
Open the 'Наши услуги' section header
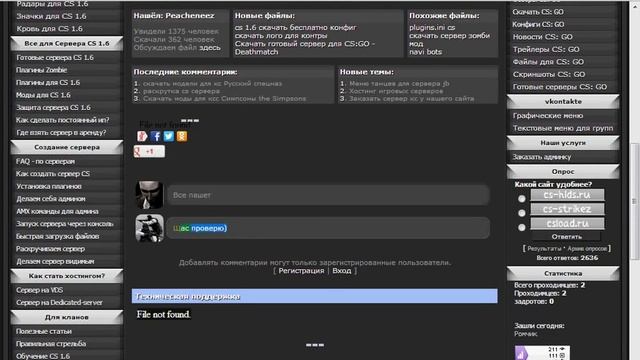coord(563,143)
